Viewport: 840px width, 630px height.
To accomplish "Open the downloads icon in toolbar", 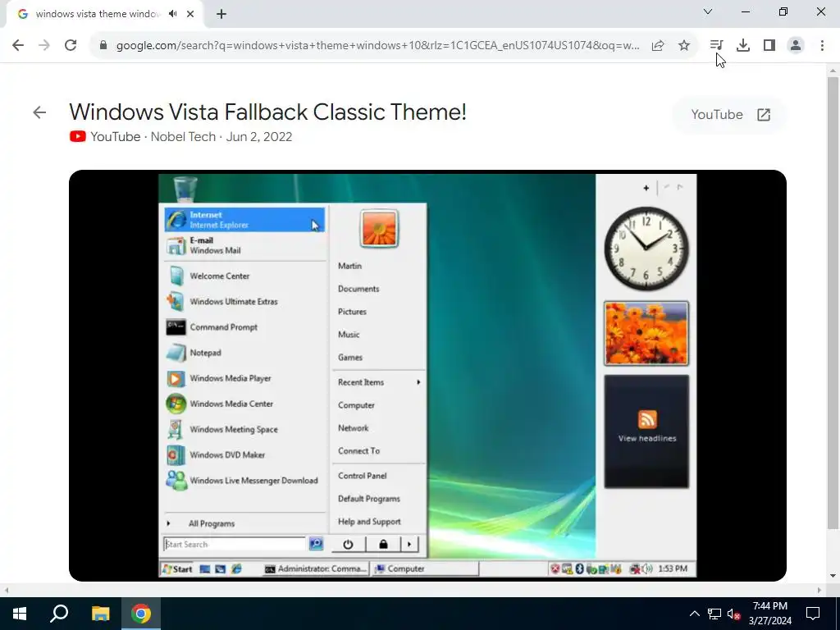I will click(x=743, y=45).
